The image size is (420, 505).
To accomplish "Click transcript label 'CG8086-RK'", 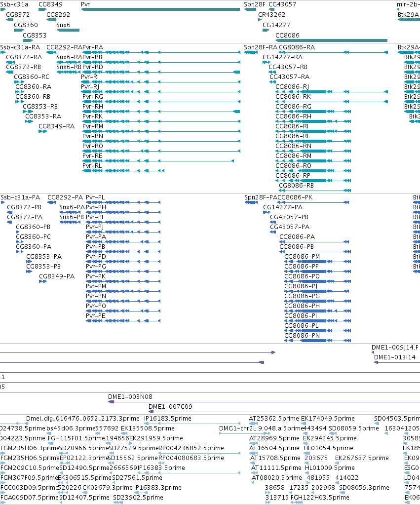I will point(293,97).
